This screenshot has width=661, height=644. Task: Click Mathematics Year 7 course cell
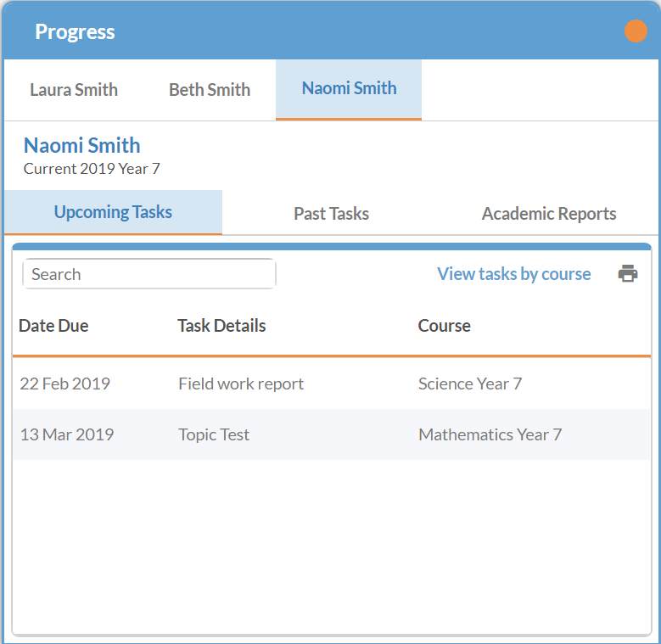490,434
